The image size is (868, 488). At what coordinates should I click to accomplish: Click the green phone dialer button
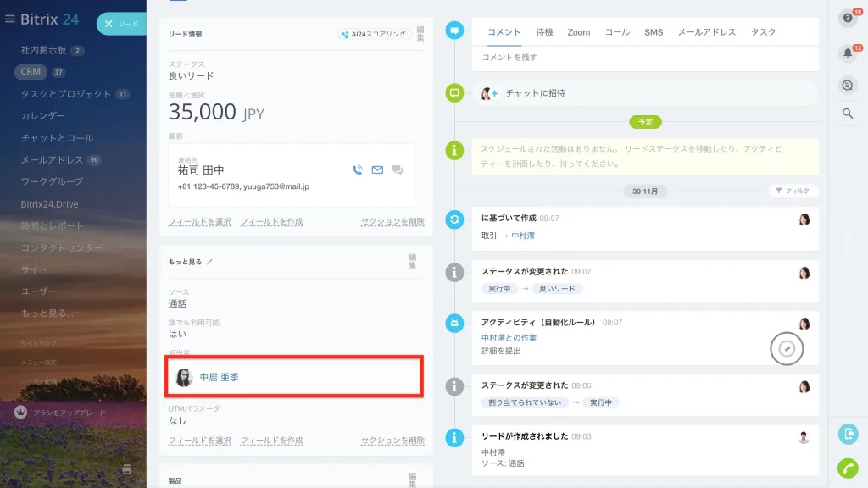point(848,468)
